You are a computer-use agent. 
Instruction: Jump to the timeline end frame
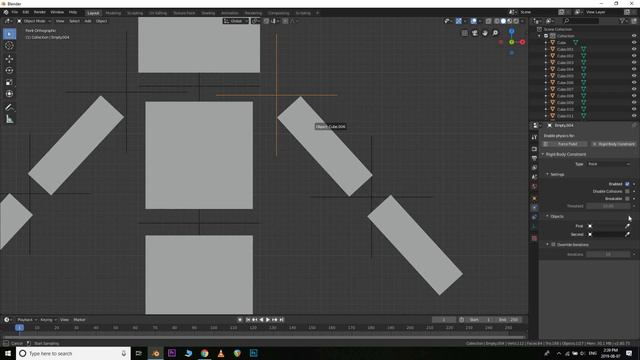coord(282,320)
